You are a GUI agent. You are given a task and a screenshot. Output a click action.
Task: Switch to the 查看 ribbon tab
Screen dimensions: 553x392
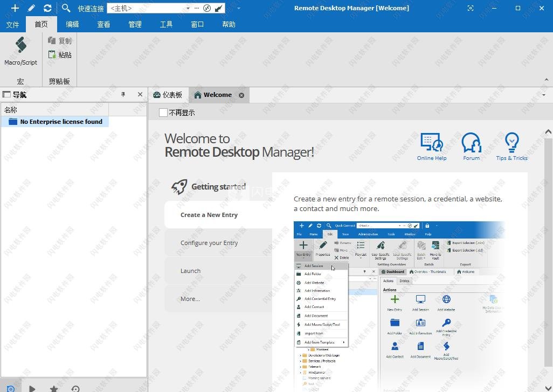(103, 24)
